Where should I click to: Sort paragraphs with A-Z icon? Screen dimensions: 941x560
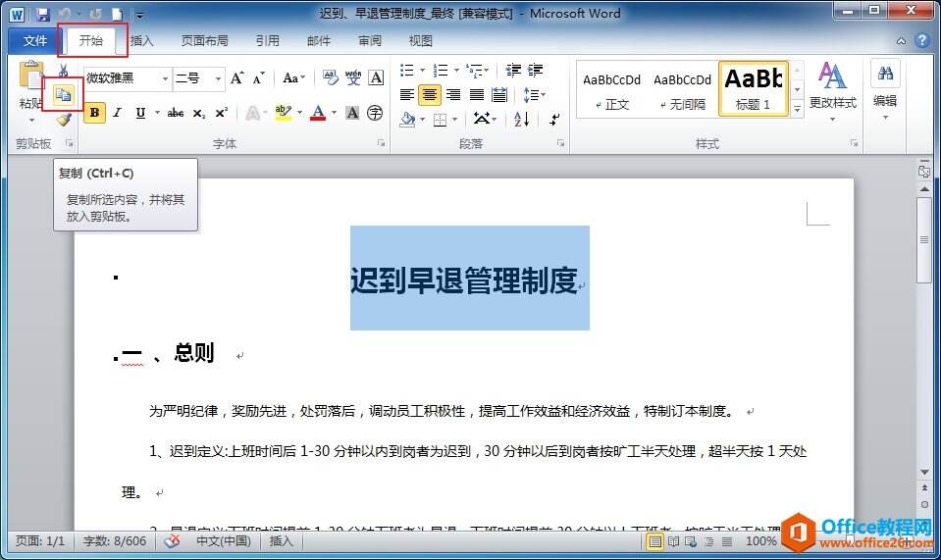521,120
